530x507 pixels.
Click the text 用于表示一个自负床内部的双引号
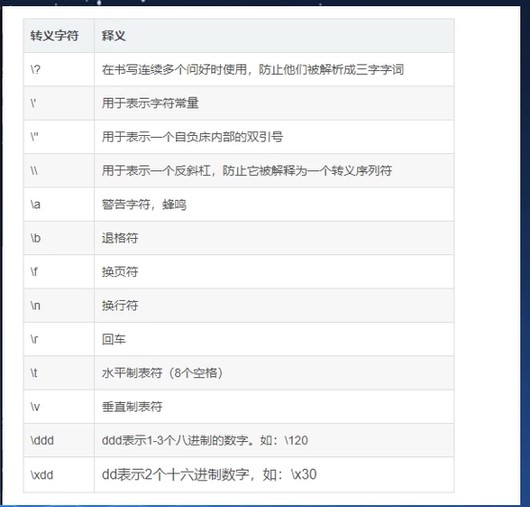click(x=192, y=137)
